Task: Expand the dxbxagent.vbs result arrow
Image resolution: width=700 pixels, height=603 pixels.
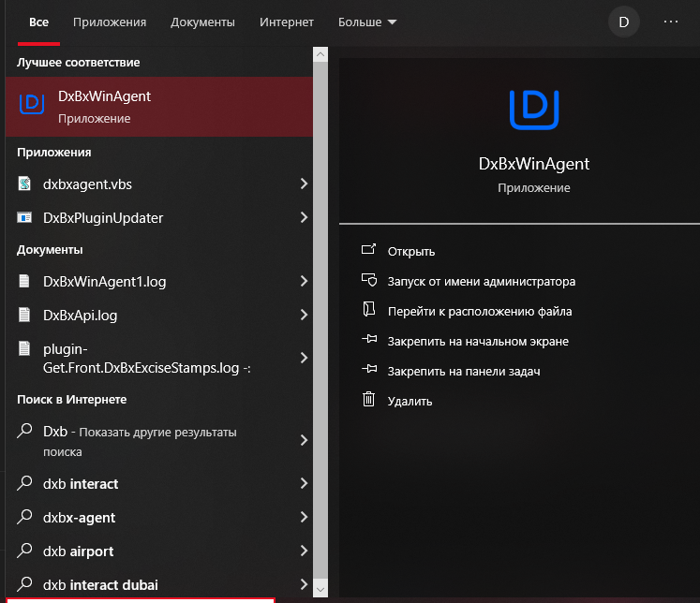Action: pyautogui.click(x=304, y=184)
